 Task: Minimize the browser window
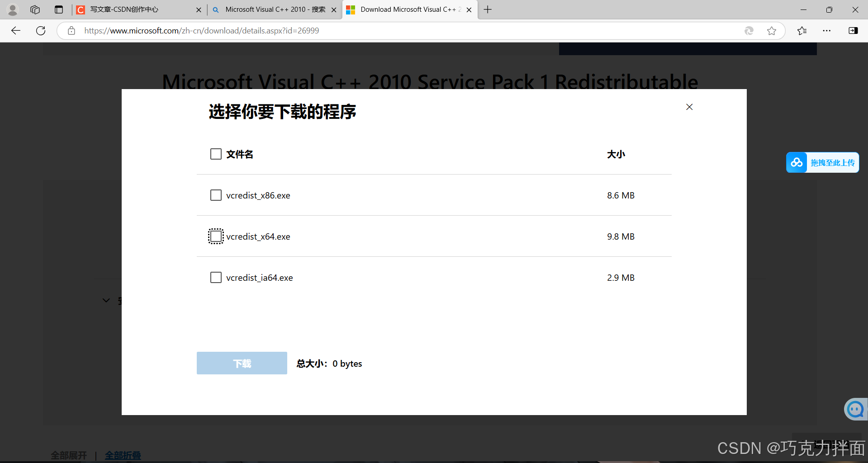[803, 9]
